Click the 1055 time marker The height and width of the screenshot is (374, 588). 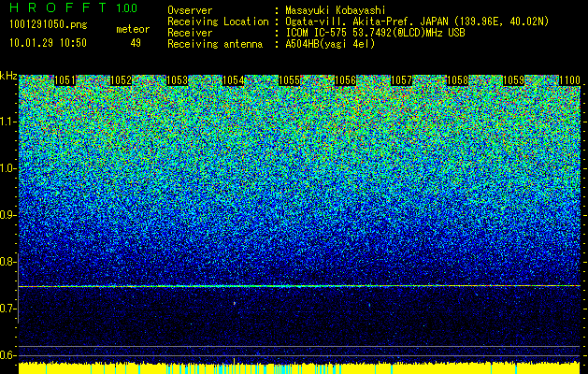click(289, 80)
